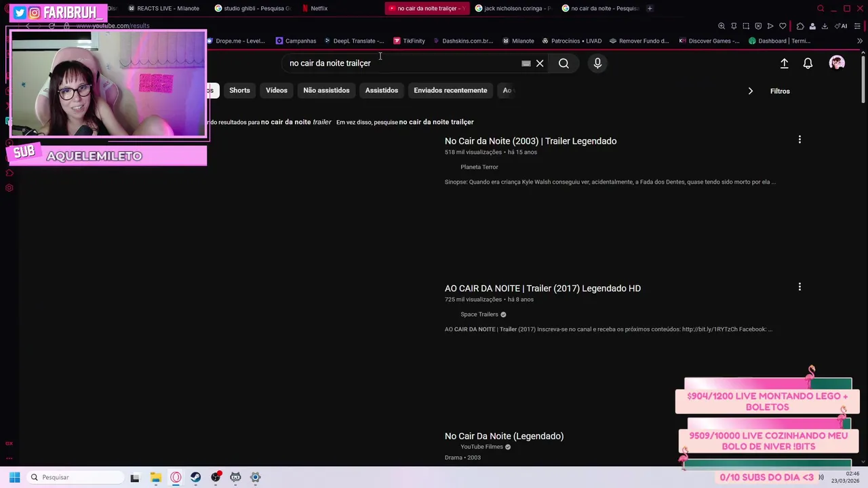Open OBS Studio taskbar icon with red dot
Image resolution: width=868 pixels, height=488 pixels.
tap(216, 477)
